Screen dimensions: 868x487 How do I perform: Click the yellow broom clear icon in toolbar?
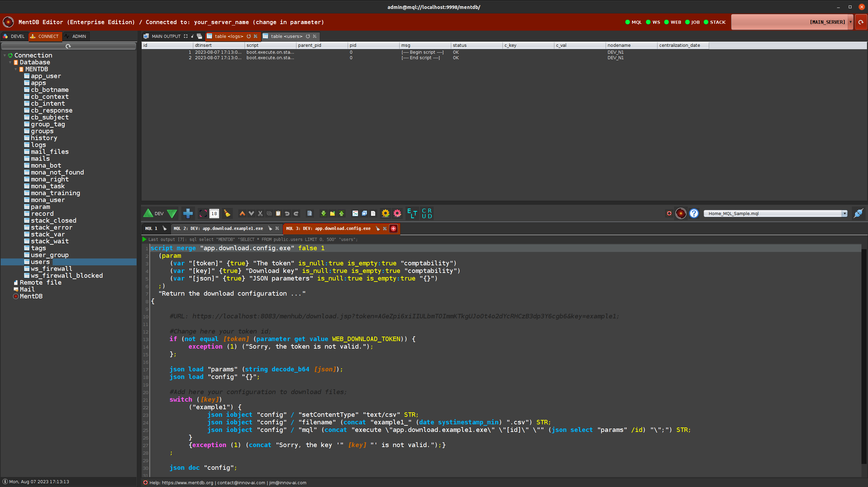pyautogui.click(x=227, y=213)
